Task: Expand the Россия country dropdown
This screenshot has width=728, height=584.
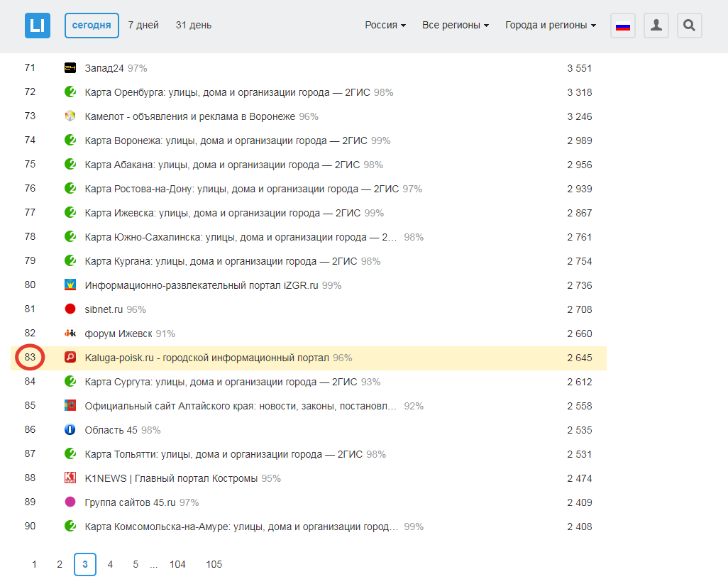Action: click(385, 26)
